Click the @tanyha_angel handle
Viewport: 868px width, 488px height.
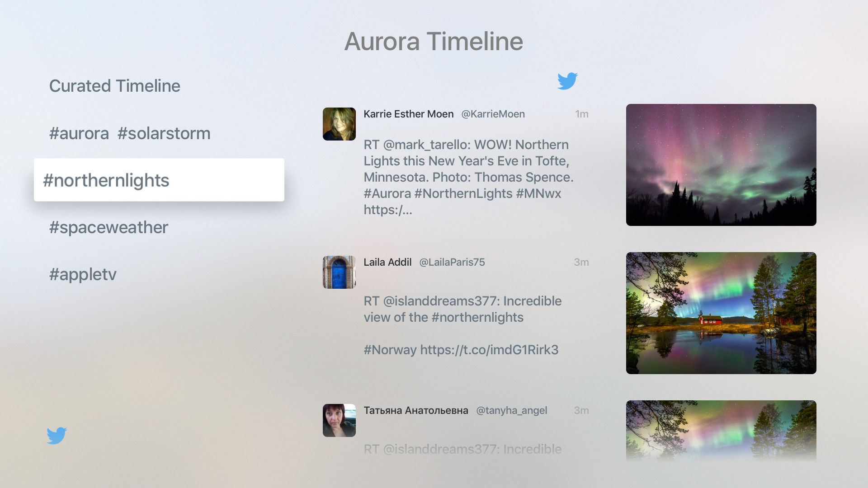click(x=511, y=410)
